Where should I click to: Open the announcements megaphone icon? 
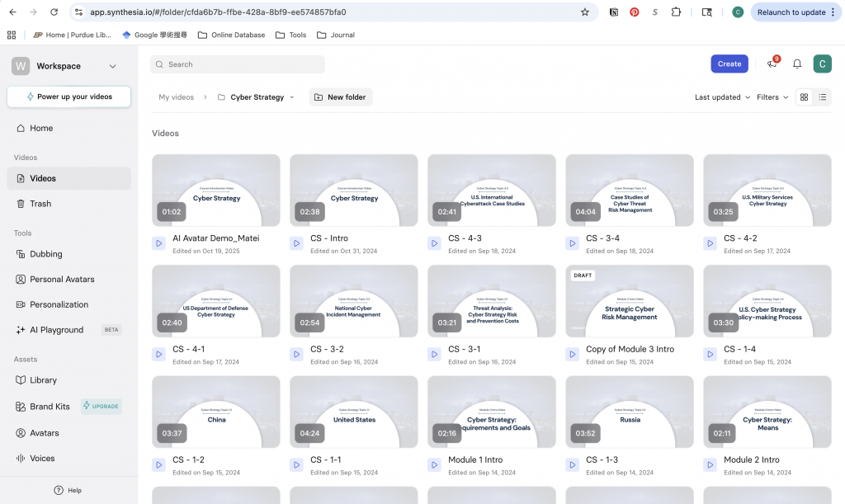point(772,64)
